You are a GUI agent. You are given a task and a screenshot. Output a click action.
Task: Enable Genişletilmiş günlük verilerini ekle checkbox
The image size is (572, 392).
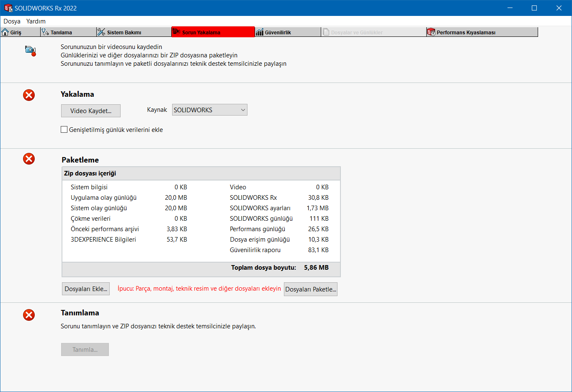(64, 129)
